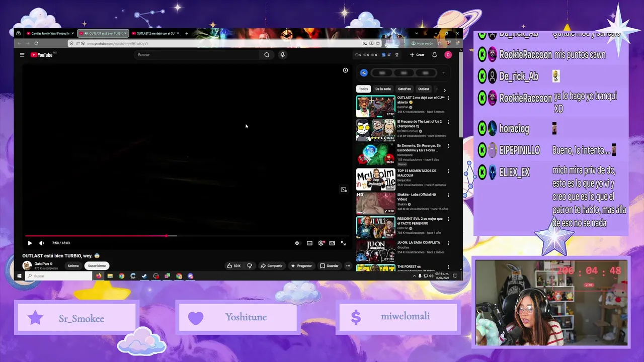The width and height of the screenshot is (644, 362).
Task: Seek on the red video progress bar
Action: point(186,236)
